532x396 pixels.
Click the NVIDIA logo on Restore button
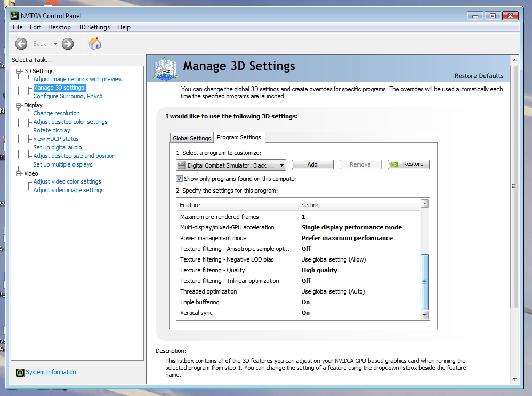pos(394,164)
